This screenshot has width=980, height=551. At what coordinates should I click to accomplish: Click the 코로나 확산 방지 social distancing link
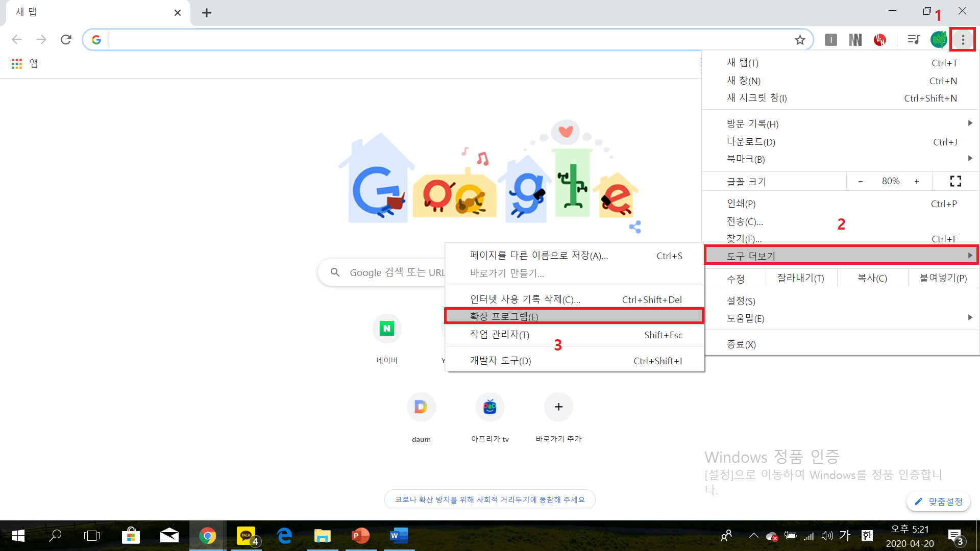489,499
